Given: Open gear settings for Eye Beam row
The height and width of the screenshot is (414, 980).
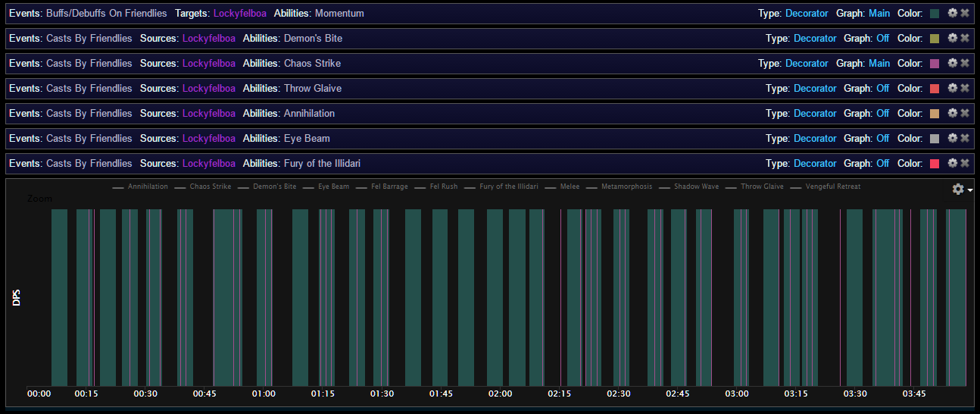Looking at the screenshot, I should pos(953,138).
